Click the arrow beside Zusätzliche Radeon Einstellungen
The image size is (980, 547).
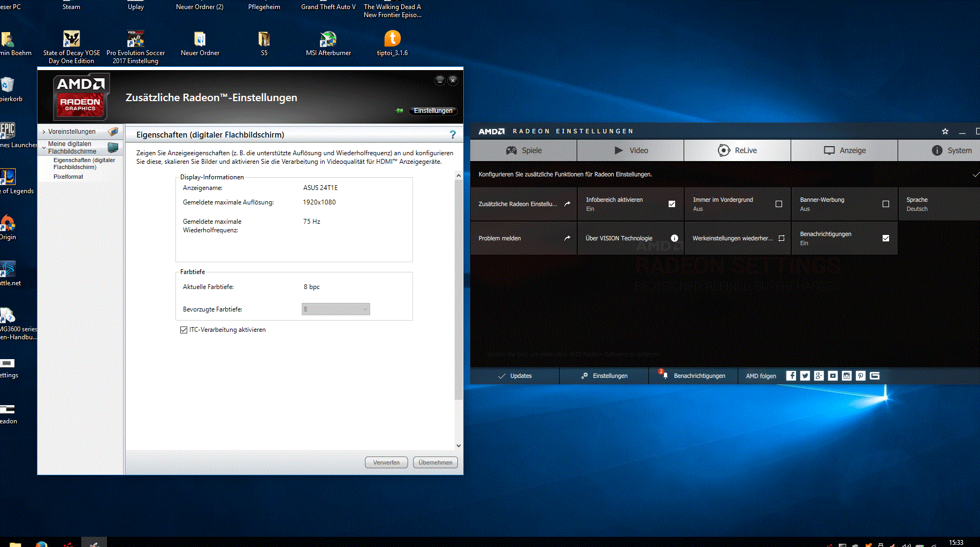(x=567, y=204)
